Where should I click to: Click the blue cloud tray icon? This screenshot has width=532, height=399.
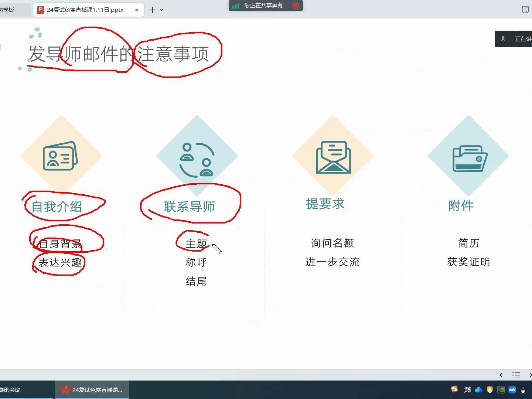click(479, 390)
